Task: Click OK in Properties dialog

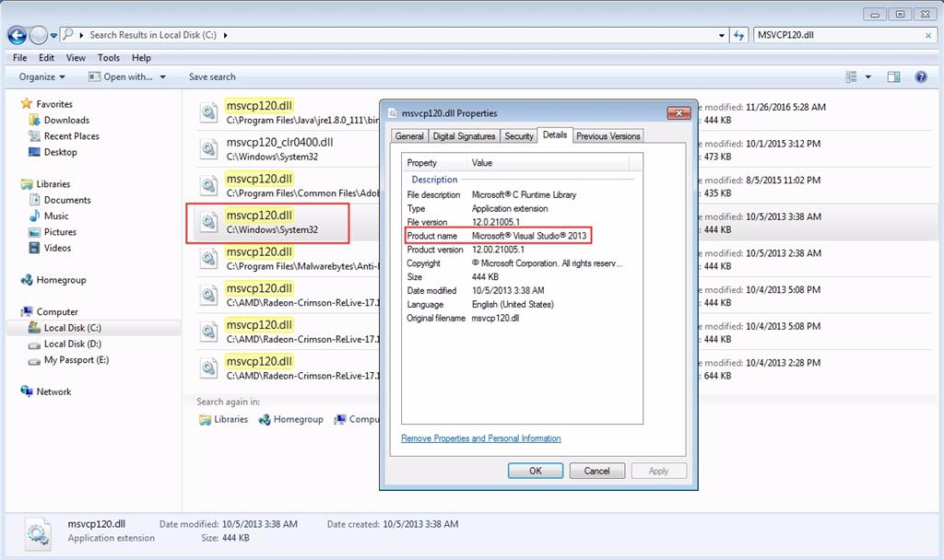Action: pos(536,471)
